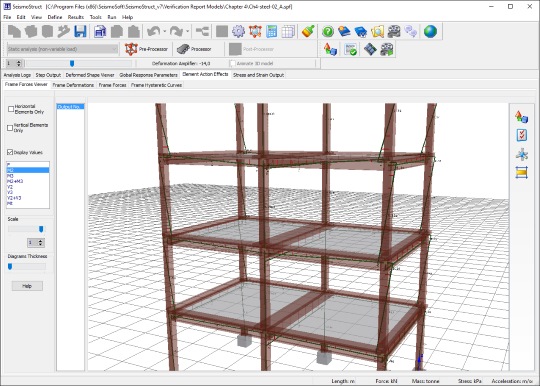
Task: Open the Tools menu
Action: click(96, 17)
